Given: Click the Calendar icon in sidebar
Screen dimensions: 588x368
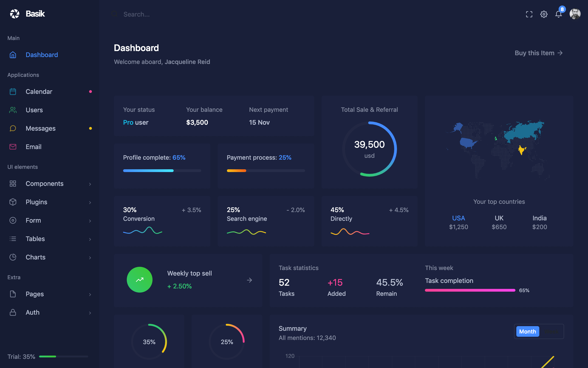Looking at the screenshot, I should (x=13, y=92).
